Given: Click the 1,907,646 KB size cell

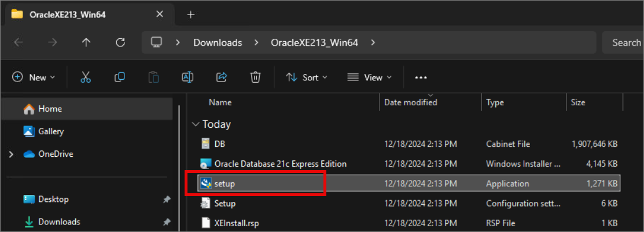Looking at the screenshot, I should coord(594,144).
